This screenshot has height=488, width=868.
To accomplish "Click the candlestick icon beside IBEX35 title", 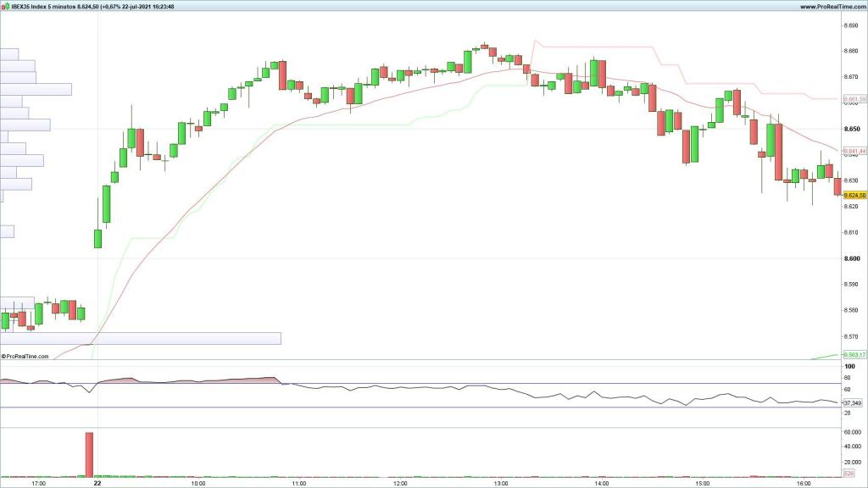I will [5, 6].
